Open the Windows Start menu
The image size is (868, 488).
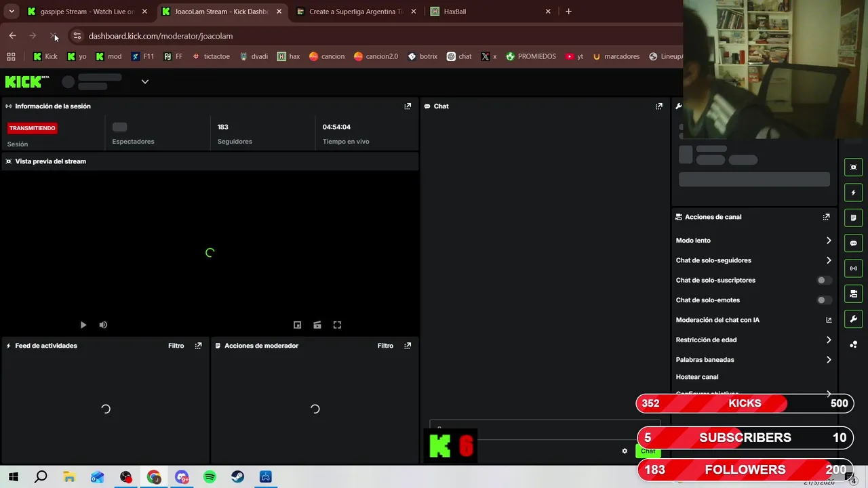pyautogui.click(x=13, y=477)
